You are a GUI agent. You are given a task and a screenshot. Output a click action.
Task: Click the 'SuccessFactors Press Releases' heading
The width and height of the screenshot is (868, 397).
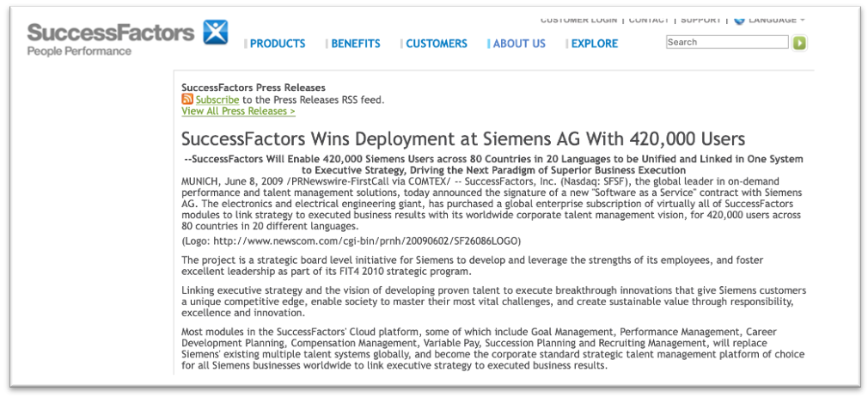(254, 88)
